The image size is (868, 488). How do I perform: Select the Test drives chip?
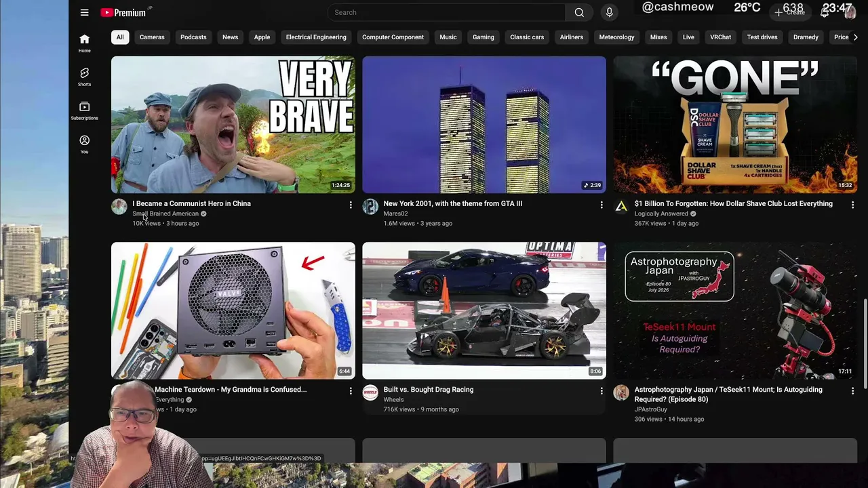click(762, 37)
